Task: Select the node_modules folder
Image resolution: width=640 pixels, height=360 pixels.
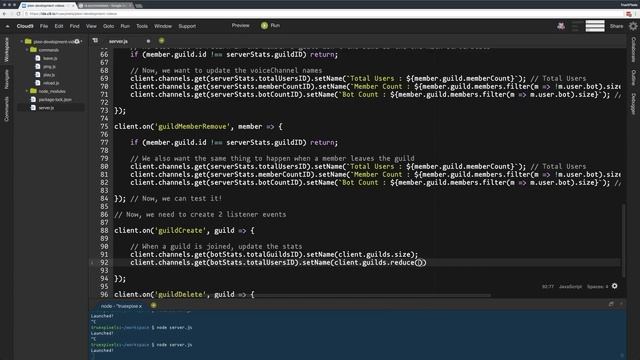Action: (52, 91)
